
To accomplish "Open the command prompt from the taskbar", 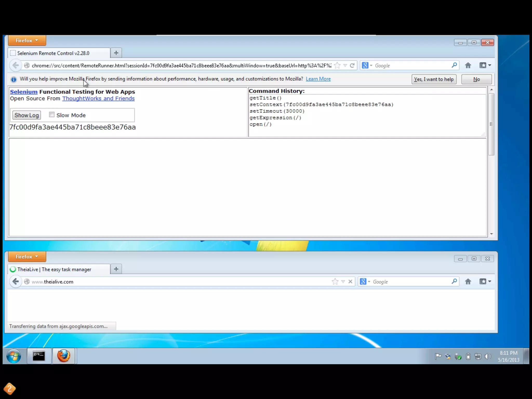I will click(39, 356).
